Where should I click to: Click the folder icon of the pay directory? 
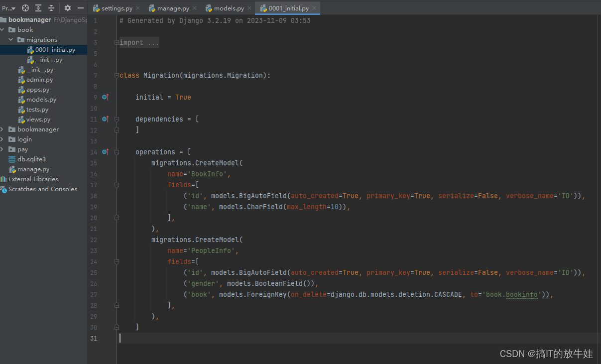pyautogui.click(x=12, y=149)
